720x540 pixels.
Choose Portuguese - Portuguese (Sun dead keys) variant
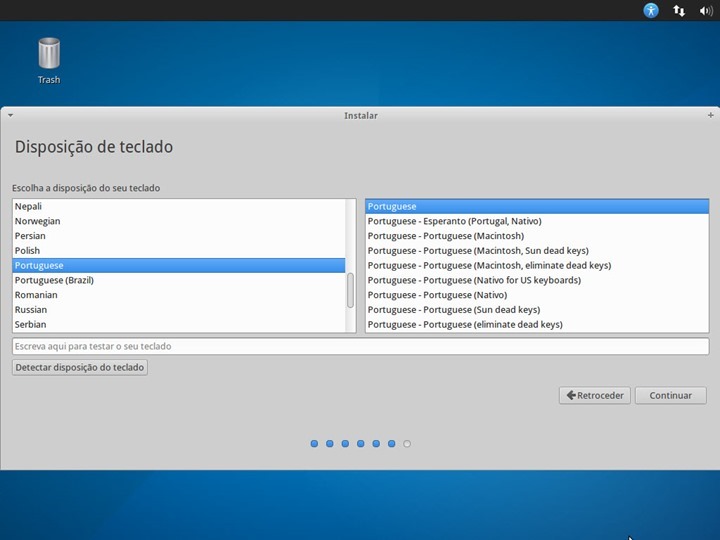pyautogui.click(x=537, y=309)
